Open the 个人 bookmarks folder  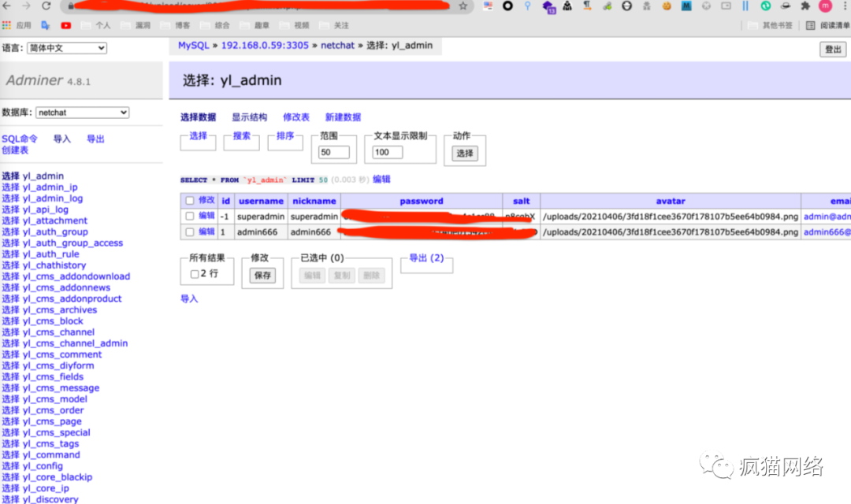tap(95, 25)
